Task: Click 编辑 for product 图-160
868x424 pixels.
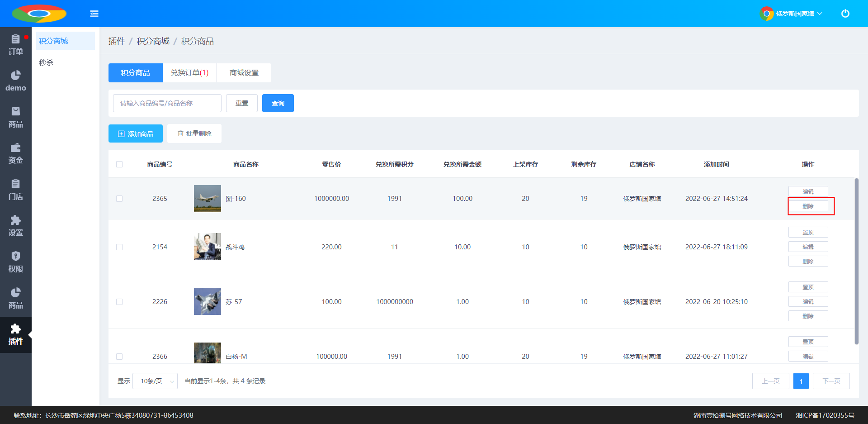Action: [808, 191]
